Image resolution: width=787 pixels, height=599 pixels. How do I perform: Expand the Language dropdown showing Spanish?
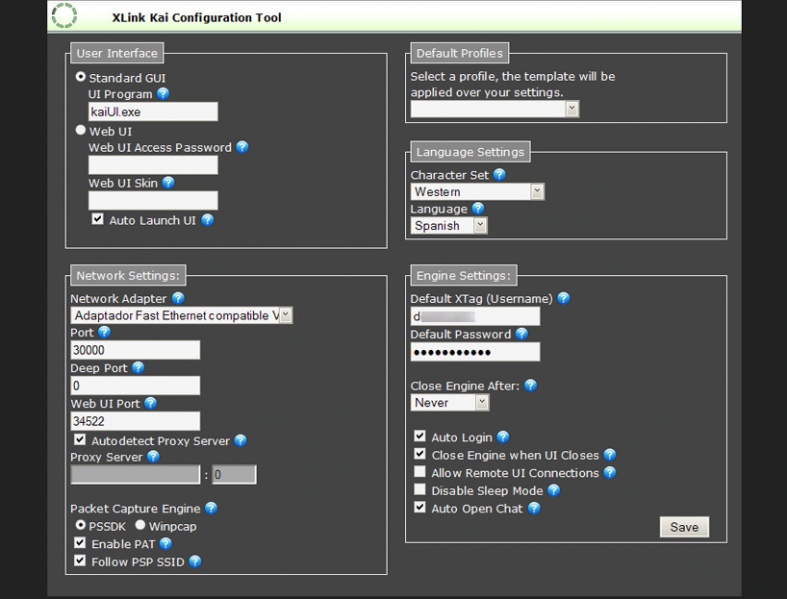click(x=480, y=226)
